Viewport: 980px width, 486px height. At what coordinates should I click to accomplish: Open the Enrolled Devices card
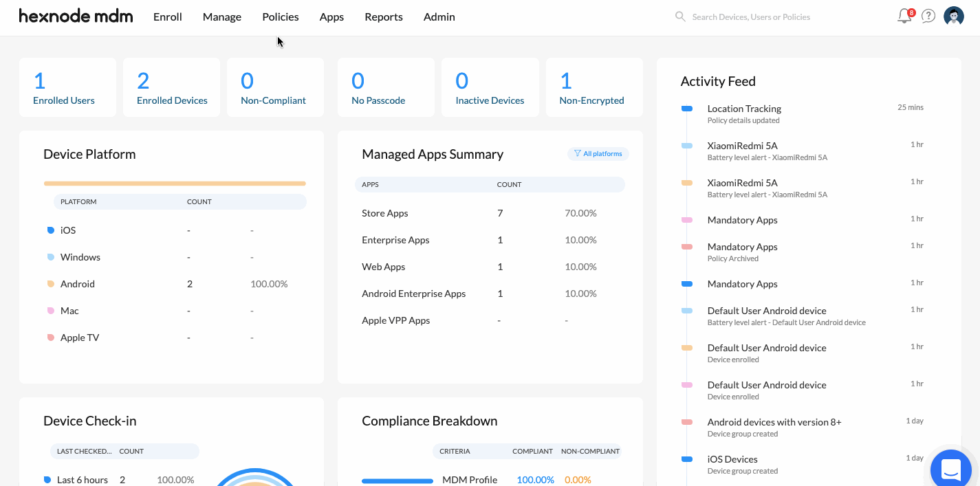(x=172, y=87)
